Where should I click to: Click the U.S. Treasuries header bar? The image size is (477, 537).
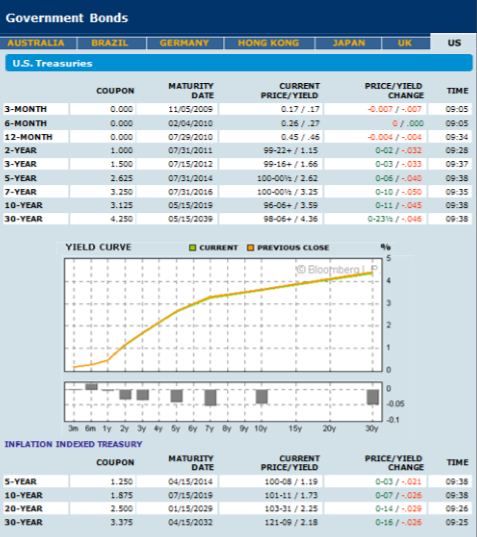(239, 63)
